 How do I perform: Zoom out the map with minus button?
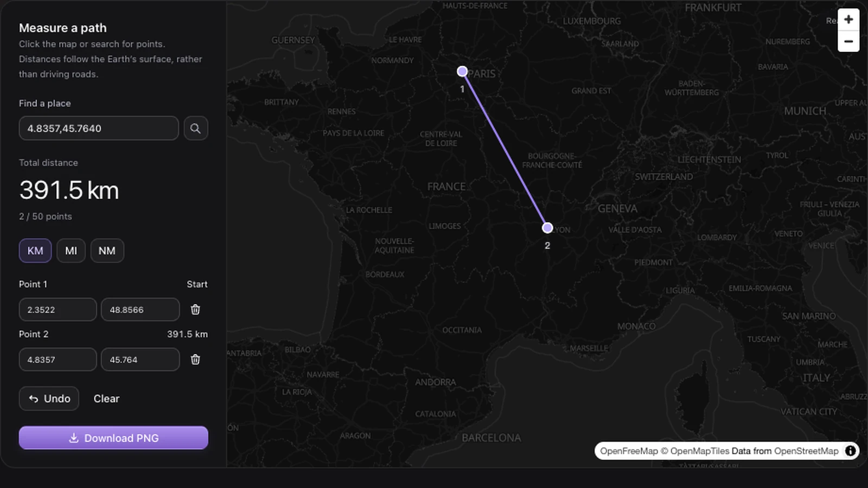[x=848, y=41]
